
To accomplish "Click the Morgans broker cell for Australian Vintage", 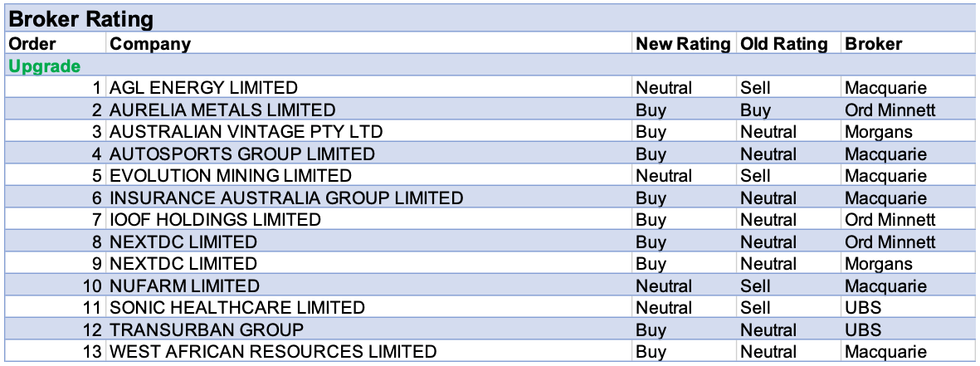I will click(x=878, y=132).
